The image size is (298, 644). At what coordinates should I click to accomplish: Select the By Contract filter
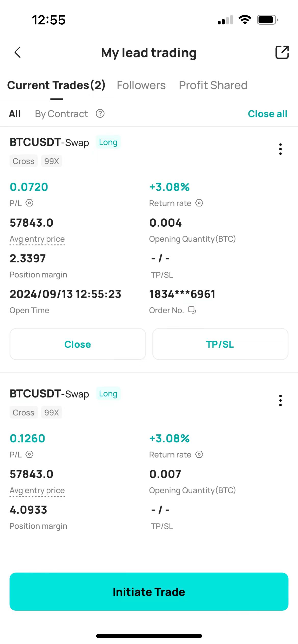(x=61, y=114)
